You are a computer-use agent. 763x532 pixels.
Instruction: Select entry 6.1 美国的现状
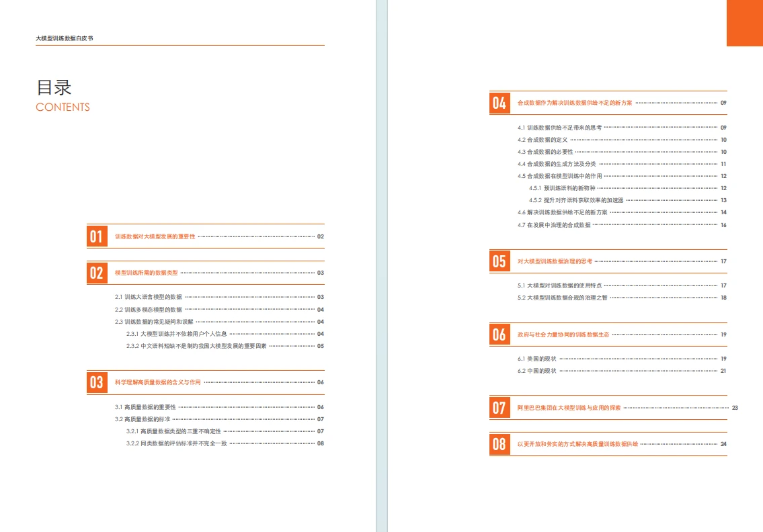(536, 359)
